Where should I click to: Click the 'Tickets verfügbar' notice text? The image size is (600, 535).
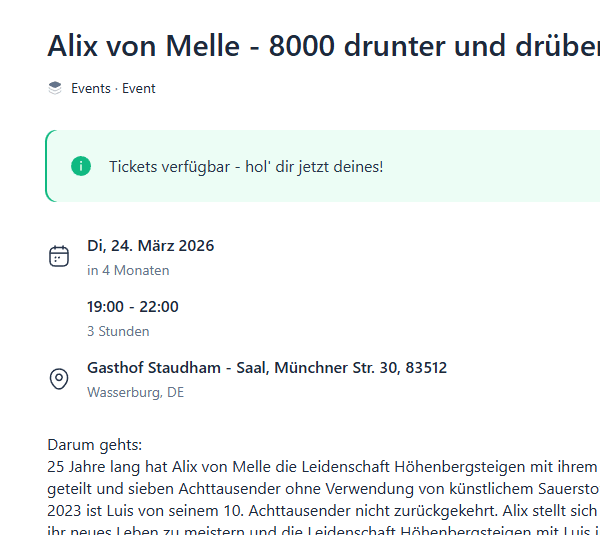tap(246, 166)
